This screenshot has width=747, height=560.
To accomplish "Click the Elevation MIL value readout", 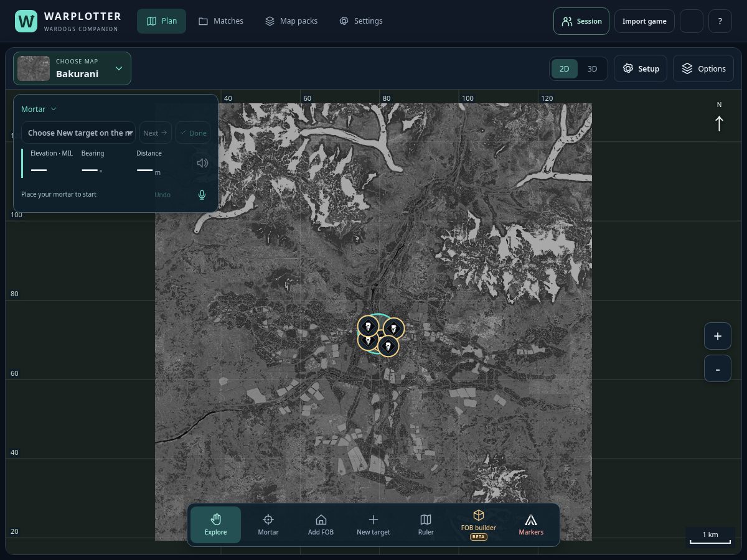I will 39,170.
